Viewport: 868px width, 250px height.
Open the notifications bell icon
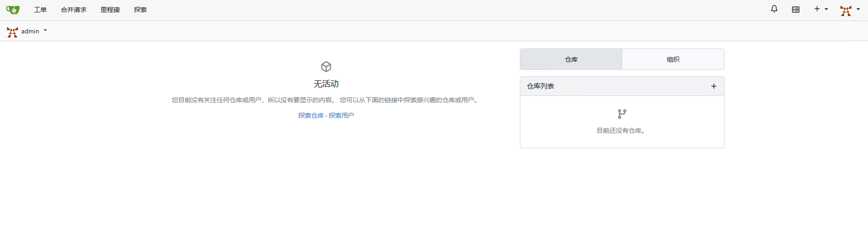(x=774, y=9)
